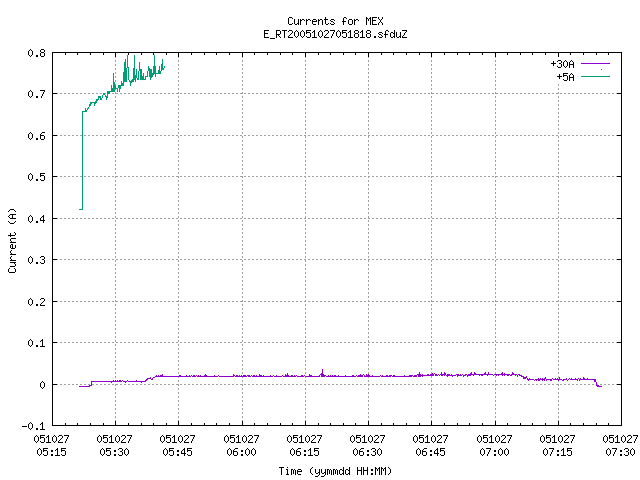Click the y-axis tick value 0.6
The image size is (640, 480).
(x=36, y=136)
